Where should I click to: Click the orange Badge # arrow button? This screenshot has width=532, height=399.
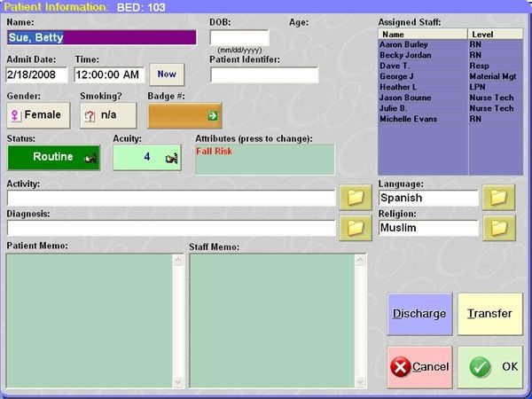184,115
